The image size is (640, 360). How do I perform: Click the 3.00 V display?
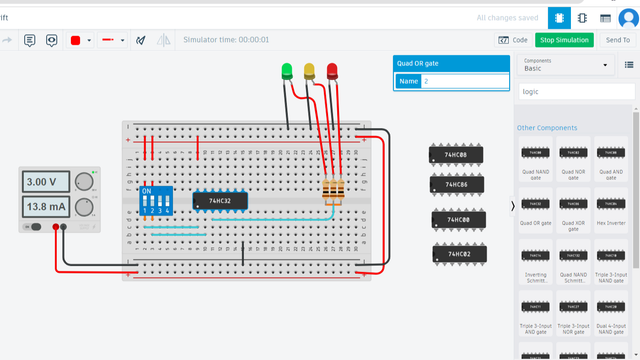pyautogui.click(x=46, y=182)
